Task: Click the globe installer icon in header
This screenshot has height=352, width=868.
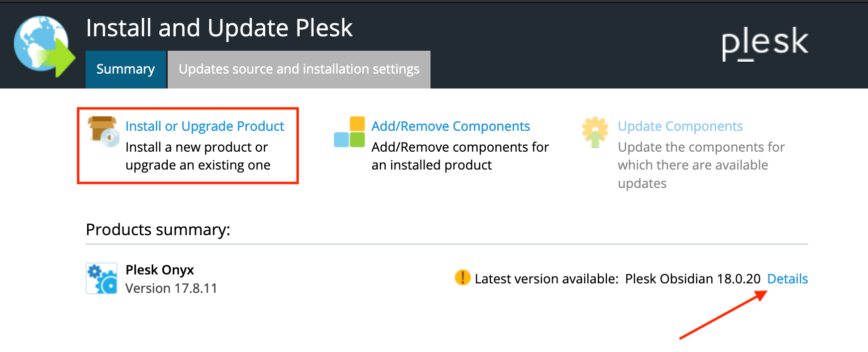Action: coord(44,46)
